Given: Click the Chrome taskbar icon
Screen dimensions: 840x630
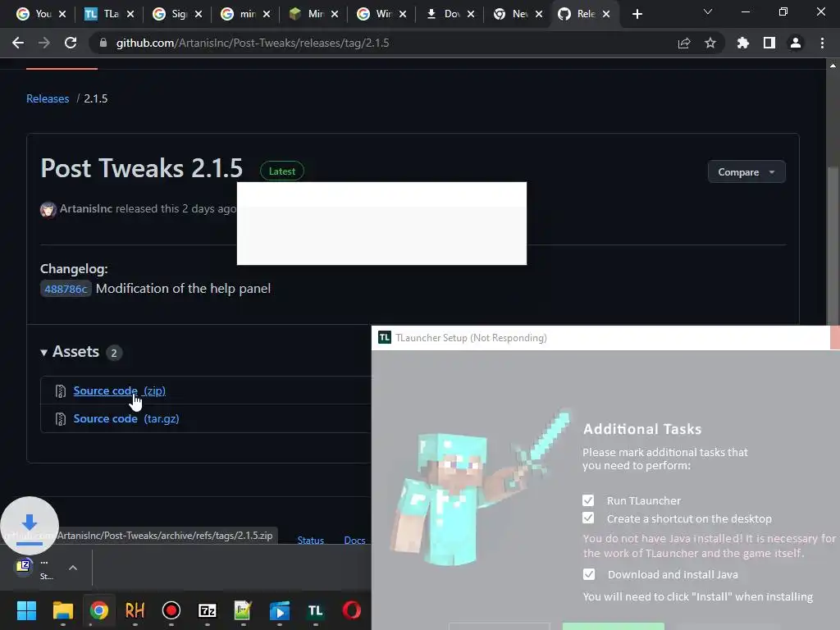Looking at the screenshot, I should pos(99,610).
